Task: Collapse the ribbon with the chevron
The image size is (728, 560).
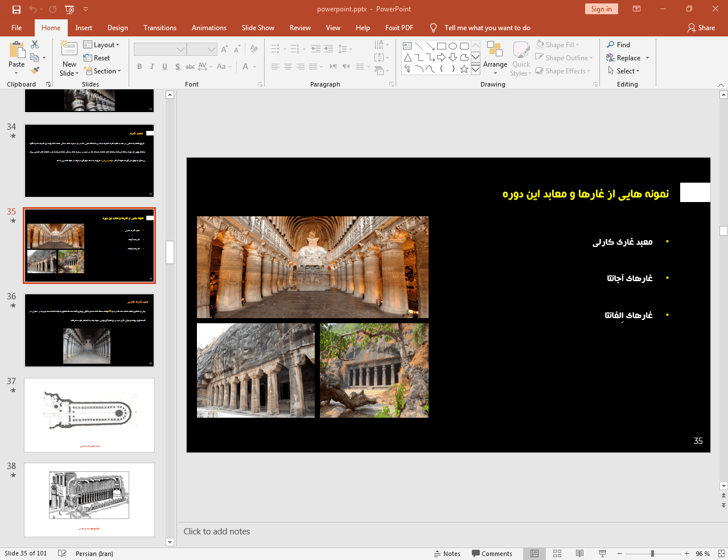Action: 721,84
